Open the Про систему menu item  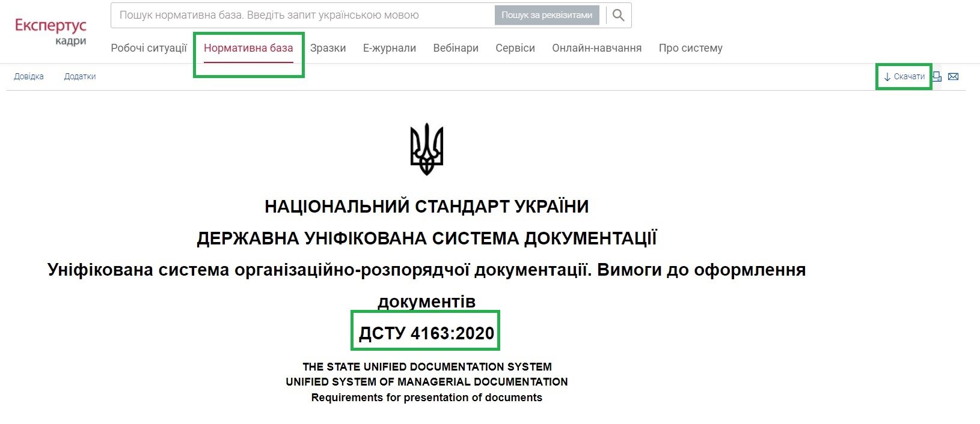click(690, 48)
